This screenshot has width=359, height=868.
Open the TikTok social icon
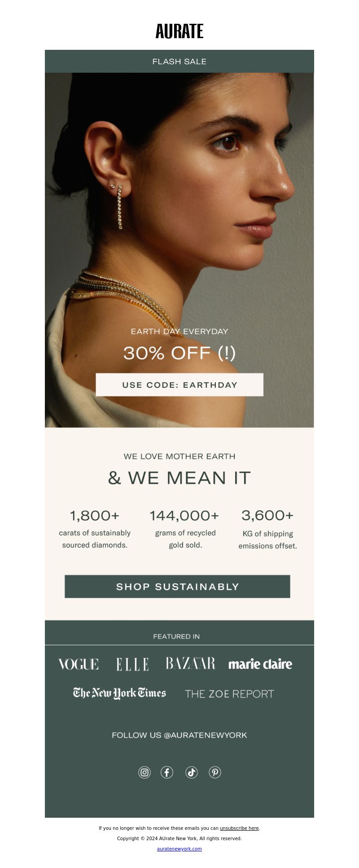[x=192, y=772]
